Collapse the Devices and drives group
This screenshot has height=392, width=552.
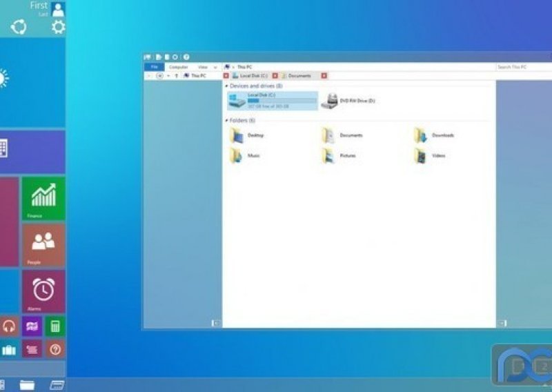point(226,86)
